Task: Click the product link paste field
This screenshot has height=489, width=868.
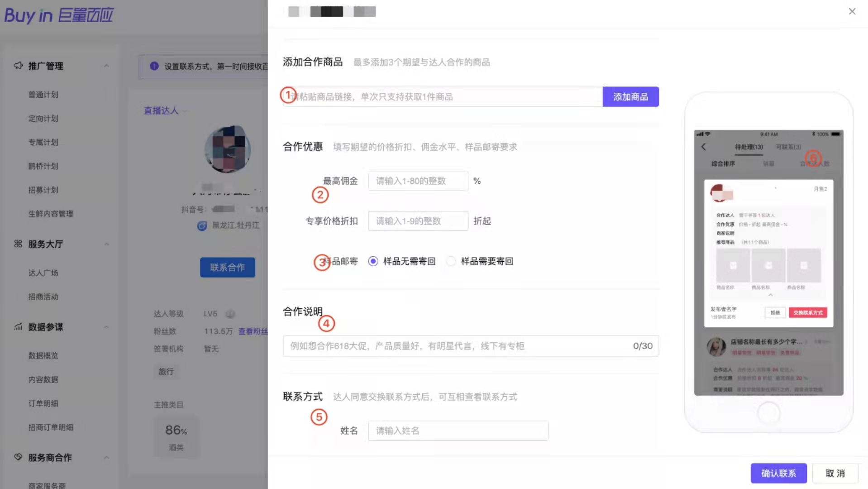Action: [x=443, y=97]
